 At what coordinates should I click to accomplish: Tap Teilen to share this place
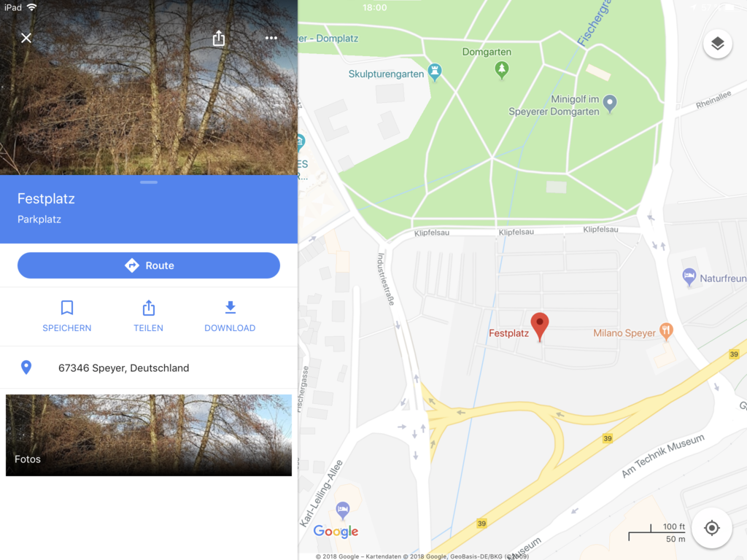point(148,316)
